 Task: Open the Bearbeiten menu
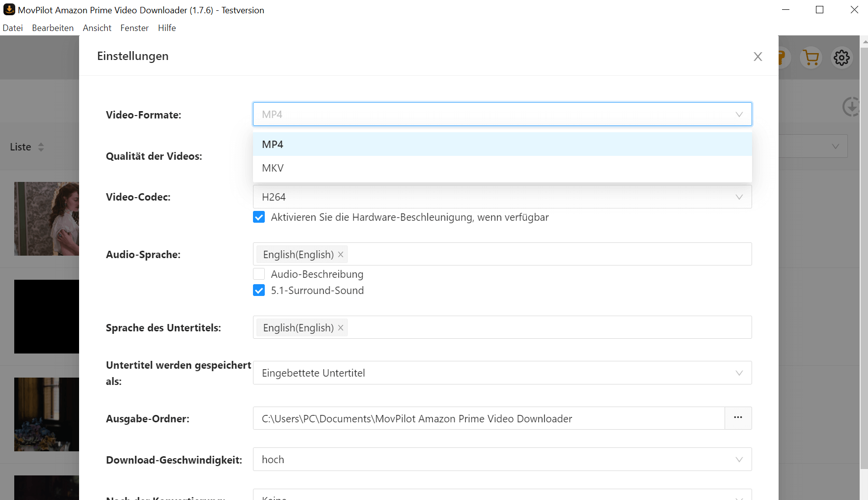click(53, 28)
